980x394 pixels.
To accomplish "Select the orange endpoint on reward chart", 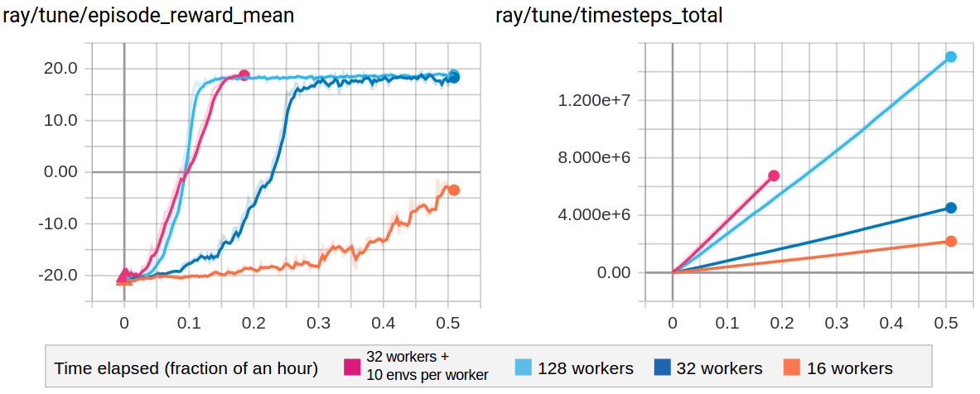I will click(x=454, y=190).
